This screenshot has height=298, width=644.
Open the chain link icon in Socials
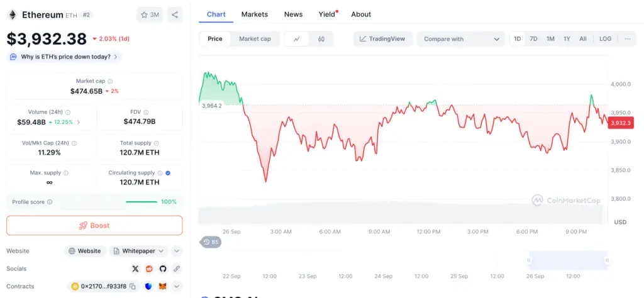177,269
